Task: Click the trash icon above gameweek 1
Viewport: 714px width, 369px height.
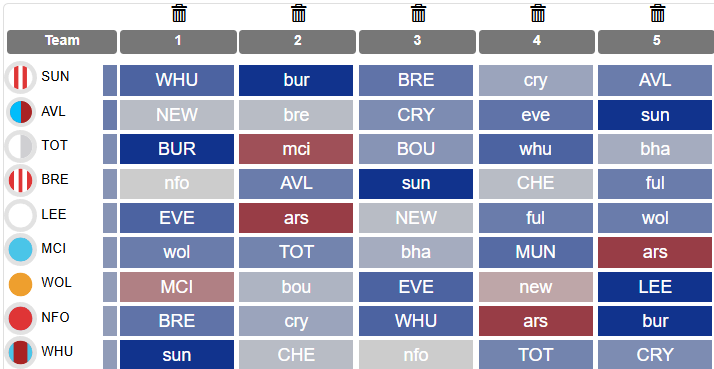Action: point(179,13)
